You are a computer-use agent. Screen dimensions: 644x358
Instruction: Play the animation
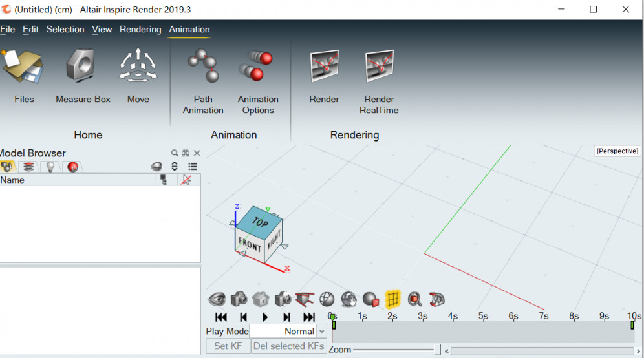[265, 317]
